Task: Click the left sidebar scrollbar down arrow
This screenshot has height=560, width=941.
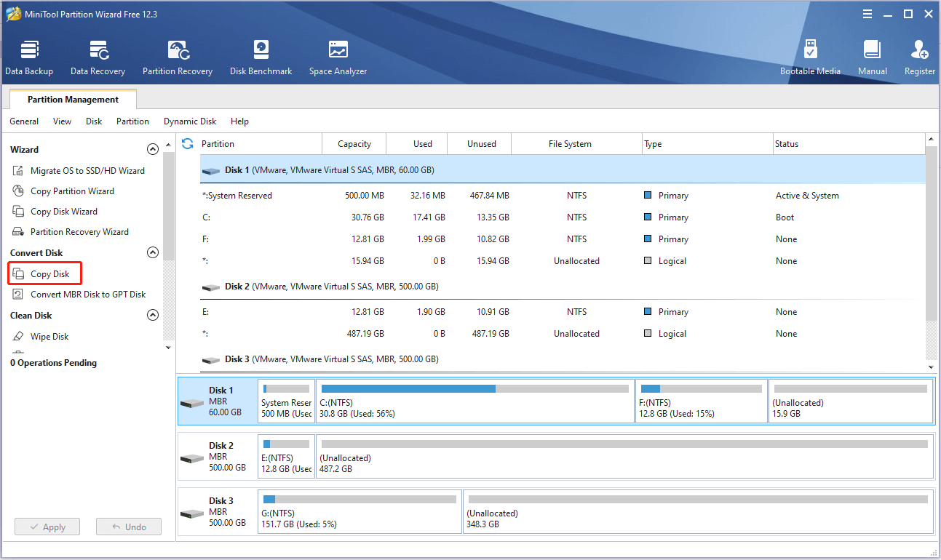Action: (169, 348)
